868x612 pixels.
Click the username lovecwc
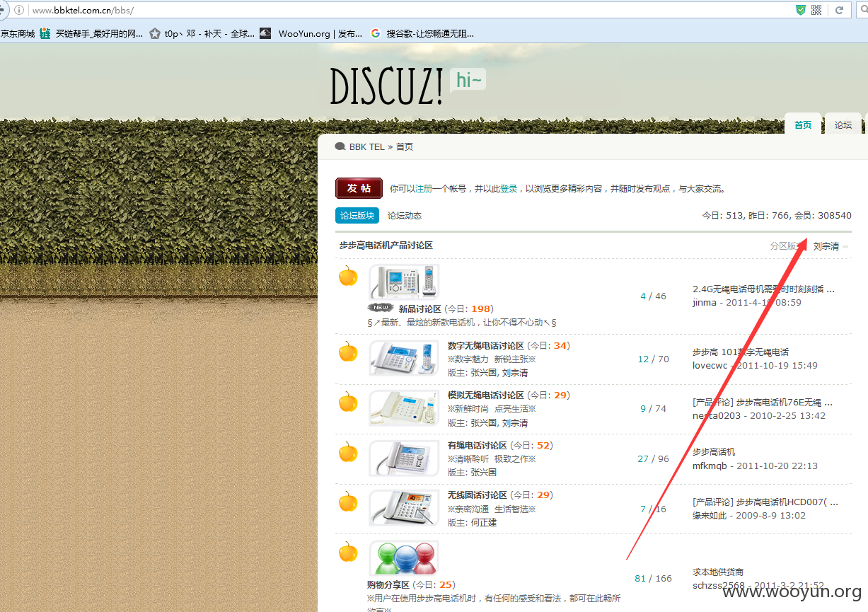[710, 366]
